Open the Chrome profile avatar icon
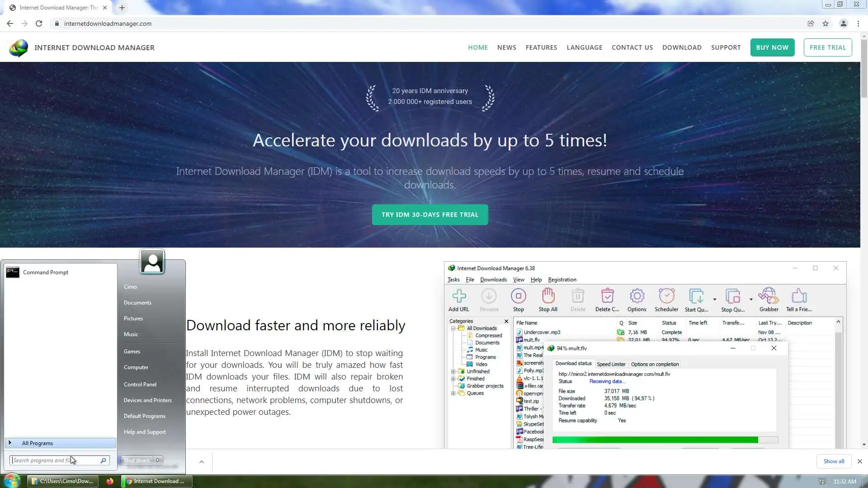Screen dimensions: 868x488 click(x=843, y=23)
